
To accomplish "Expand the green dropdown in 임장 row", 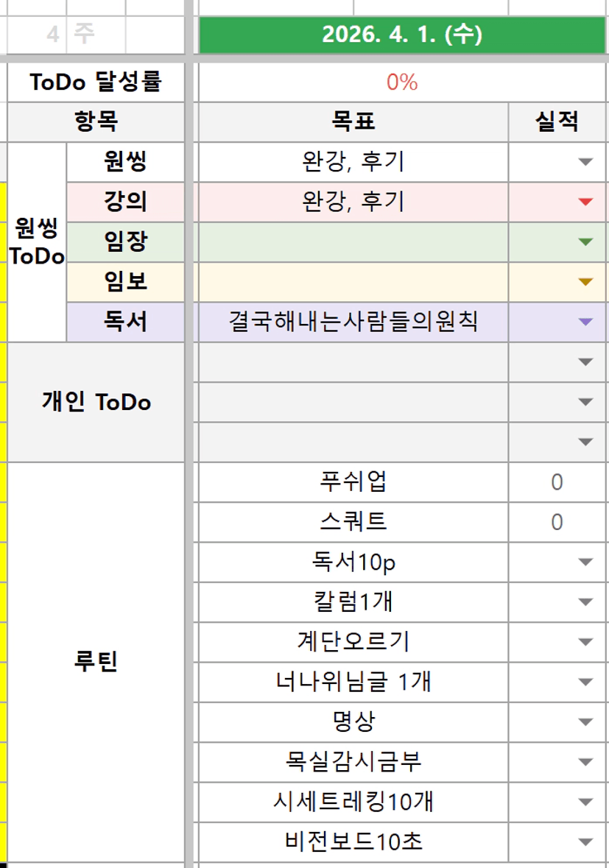I will click(x=586, y=241).
